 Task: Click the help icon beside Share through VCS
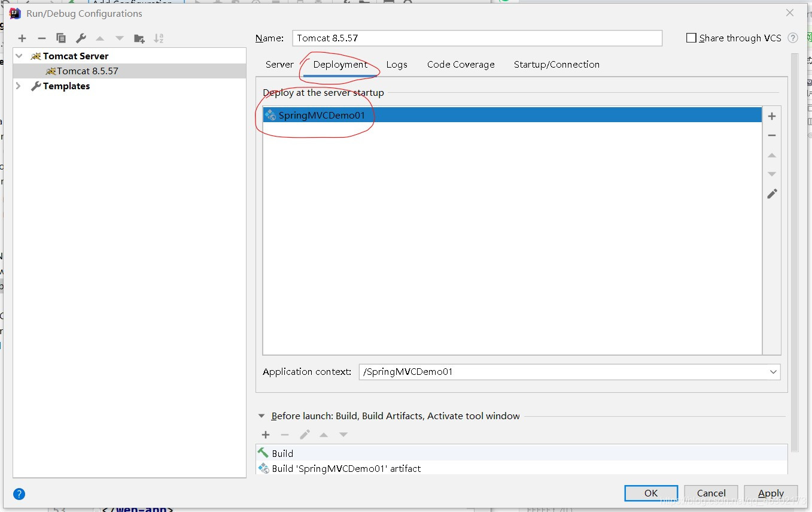(793, 38)
